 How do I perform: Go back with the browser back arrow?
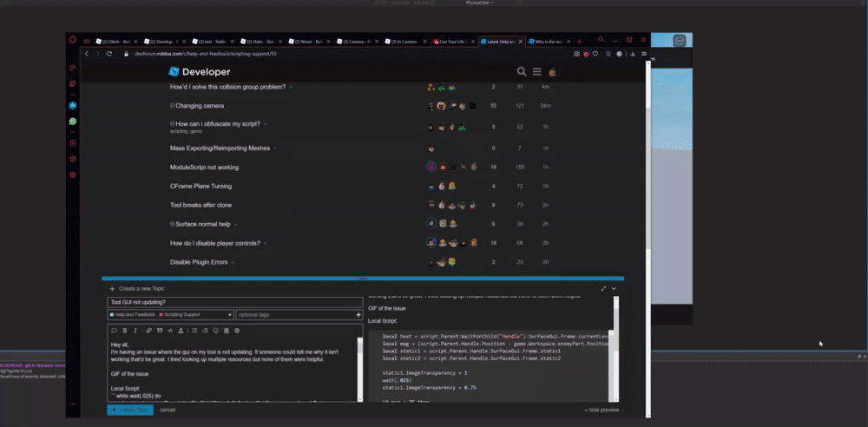86,54
